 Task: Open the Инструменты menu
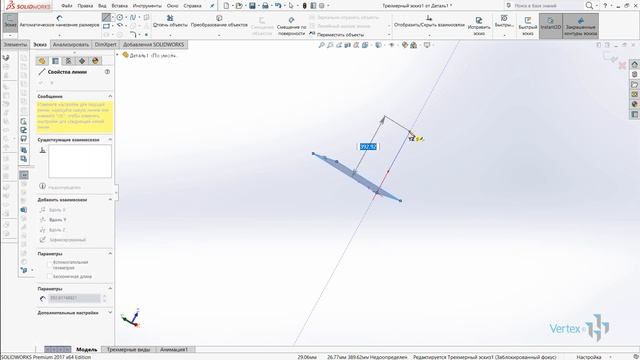(x=148, y=6)
